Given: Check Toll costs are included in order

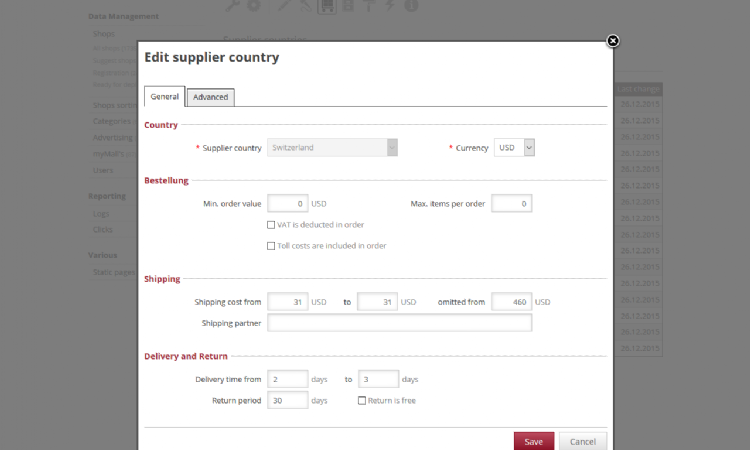Looking at the screenshot, I should pyautogui.click(x=271, y=245).
